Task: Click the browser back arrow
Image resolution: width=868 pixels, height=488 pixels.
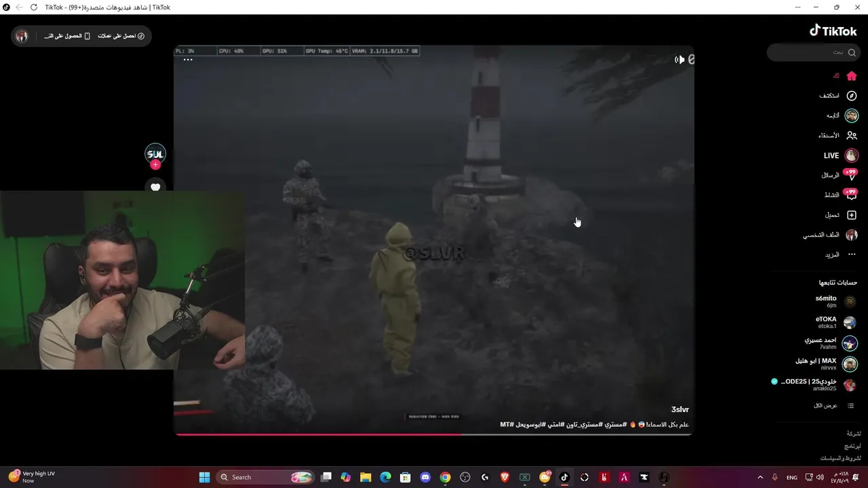Action: (19, 7)
